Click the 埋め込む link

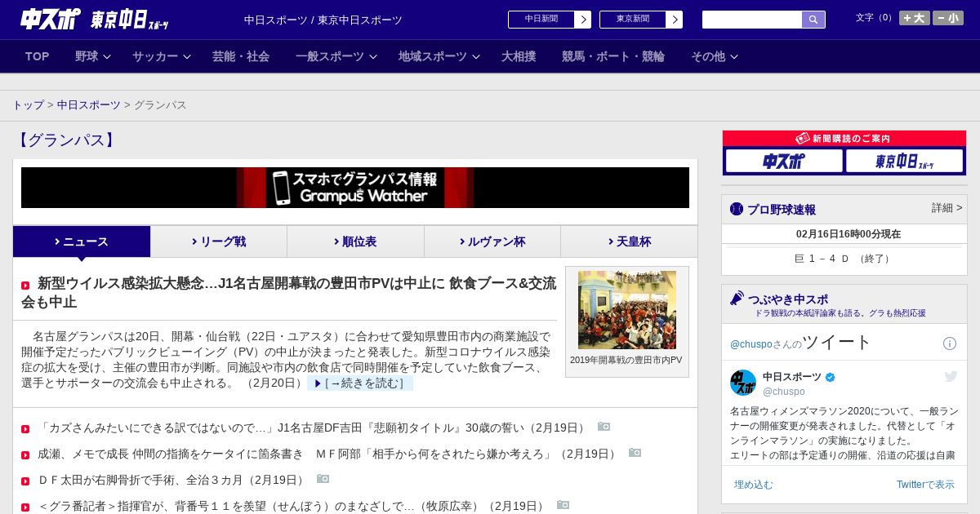pyautogui.click(x=753, y=485)
